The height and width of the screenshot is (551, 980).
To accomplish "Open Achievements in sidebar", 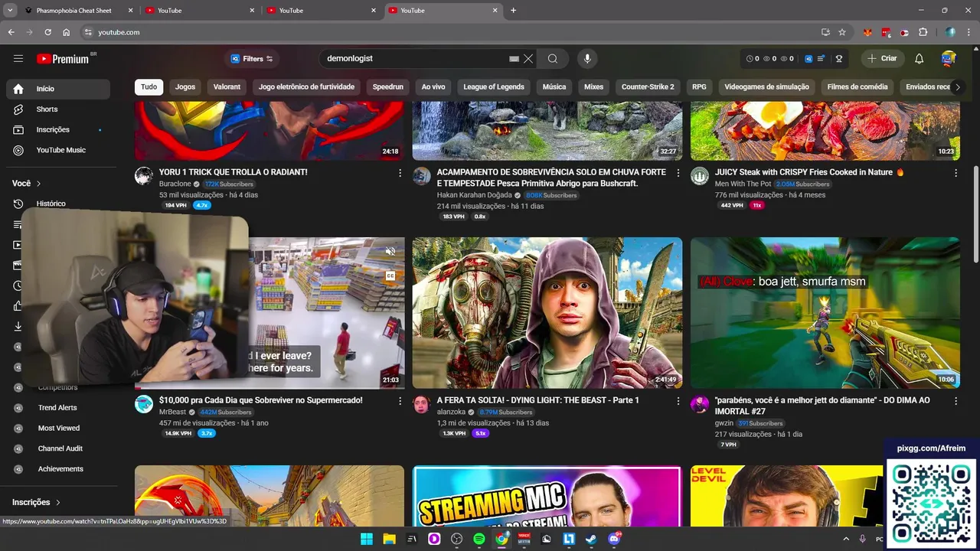I will 60,469.
